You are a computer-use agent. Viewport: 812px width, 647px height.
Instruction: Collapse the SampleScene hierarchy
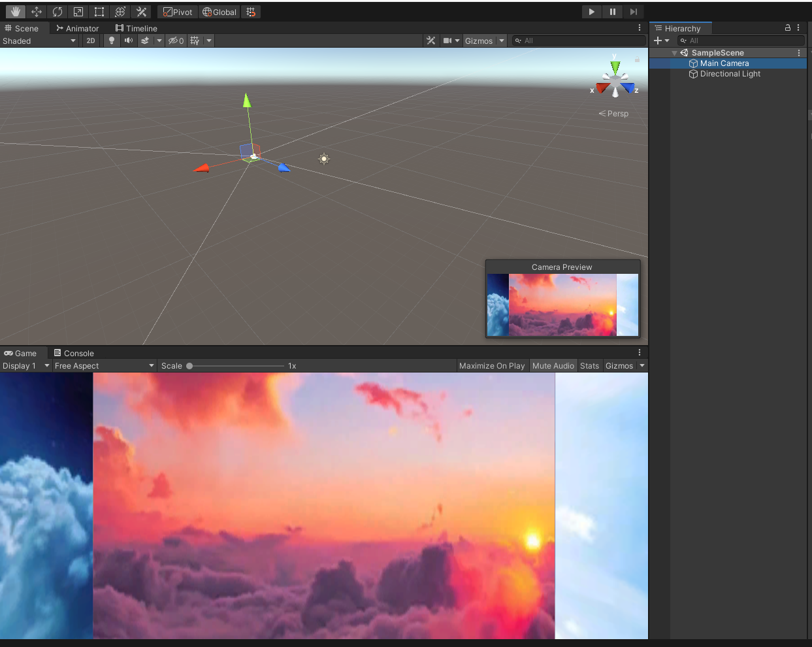pyautogui.click(x=674, y=52)
